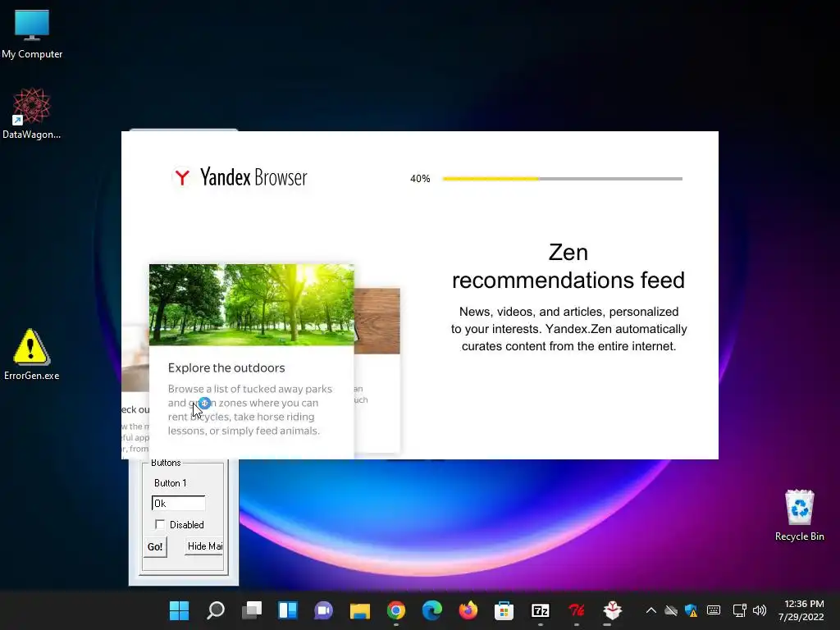
Task: Click the forest image on the outdoors card
Action: 251,304
